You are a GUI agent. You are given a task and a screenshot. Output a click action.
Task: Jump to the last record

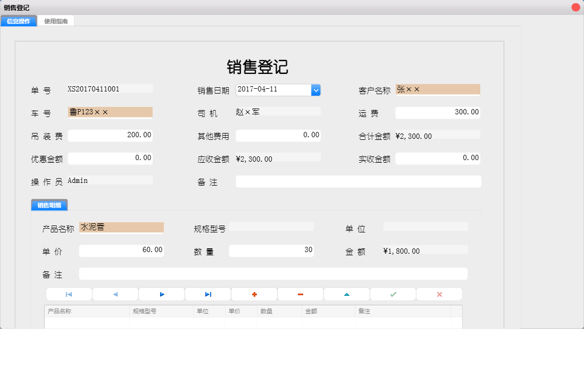[207, 294]
